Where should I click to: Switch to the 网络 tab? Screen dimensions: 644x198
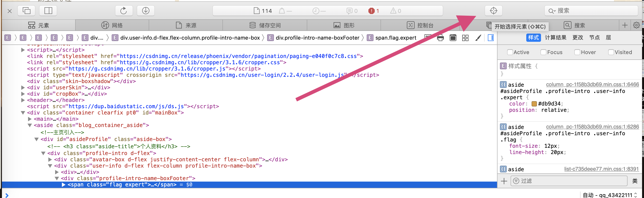click(x=112, y=25)
